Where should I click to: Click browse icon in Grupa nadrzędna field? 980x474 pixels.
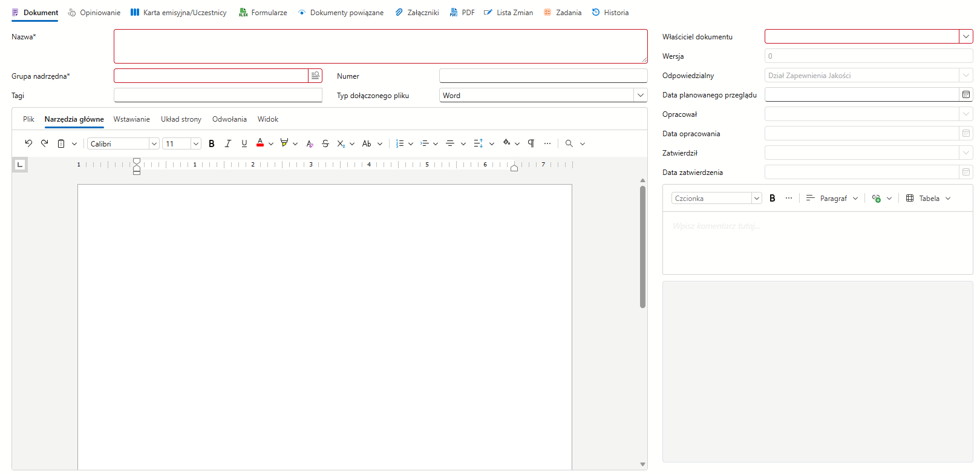(315, 76)
